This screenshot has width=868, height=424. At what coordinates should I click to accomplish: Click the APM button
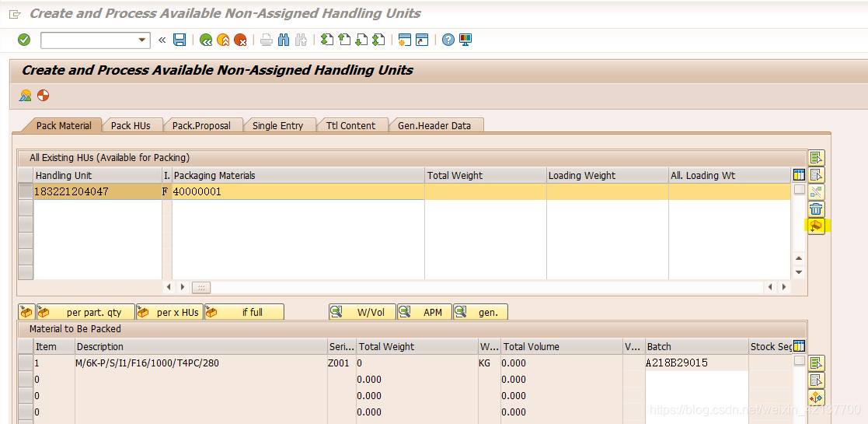[424, 312]
